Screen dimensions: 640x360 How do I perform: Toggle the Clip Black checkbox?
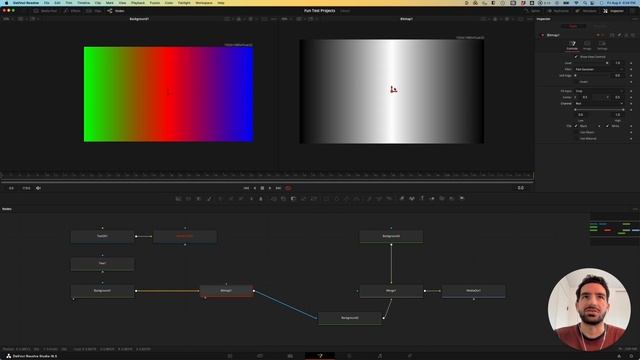tap(576, 126)
